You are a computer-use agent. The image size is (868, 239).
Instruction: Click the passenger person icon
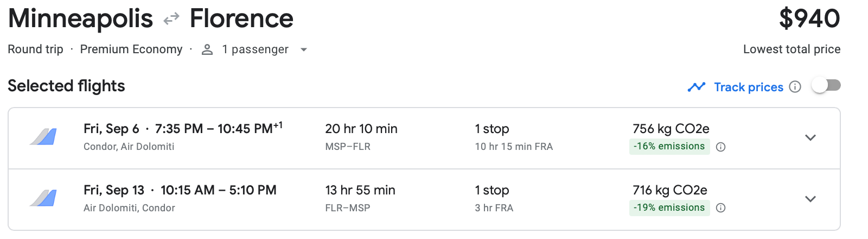207,49
